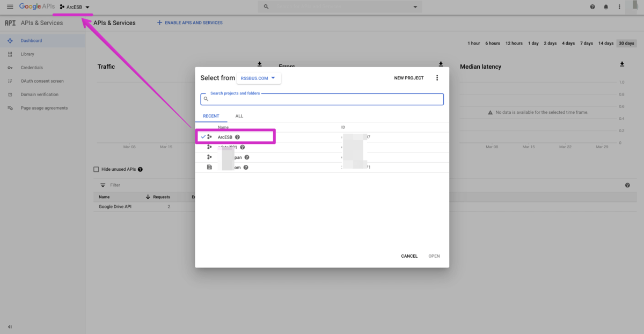Collapse the left sidebar panel
The image size is (644, 334).
tap(10, 326)
